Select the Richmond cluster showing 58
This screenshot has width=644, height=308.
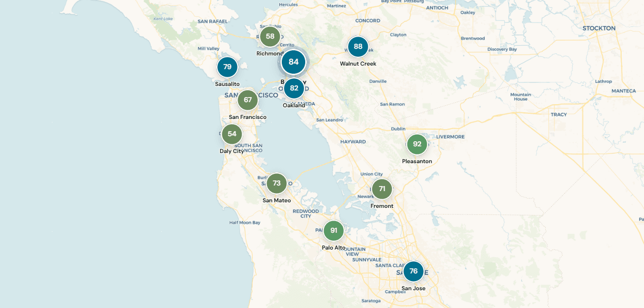pos(270,36)
